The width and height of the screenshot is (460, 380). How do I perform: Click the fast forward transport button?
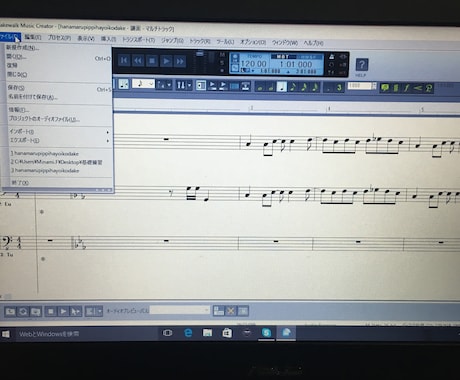pos(180,61)
